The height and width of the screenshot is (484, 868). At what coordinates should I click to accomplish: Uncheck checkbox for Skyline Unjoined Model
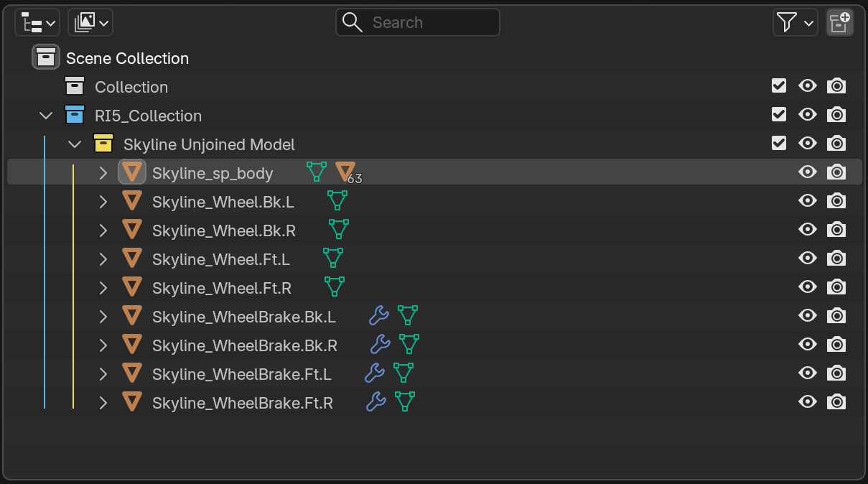pyautogui.click(x=779, y=144)
